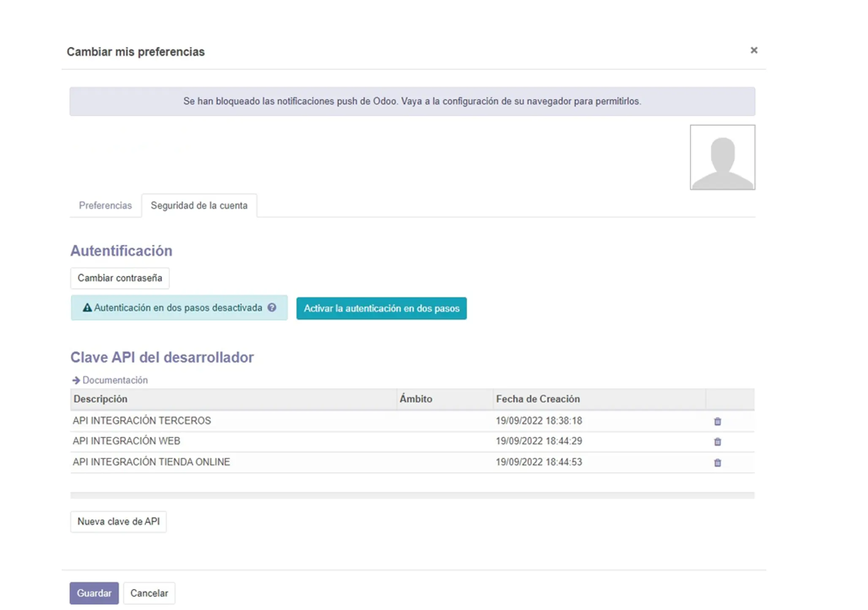
Task: Click the Cambiar contraseña button
Action: click(120, 278)
